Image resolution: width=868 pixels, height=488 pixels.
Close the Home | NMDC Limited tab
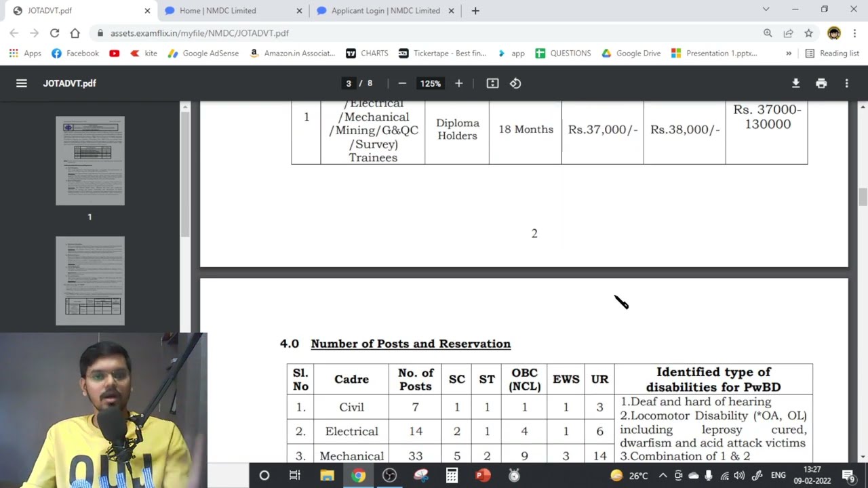point(299,11)
